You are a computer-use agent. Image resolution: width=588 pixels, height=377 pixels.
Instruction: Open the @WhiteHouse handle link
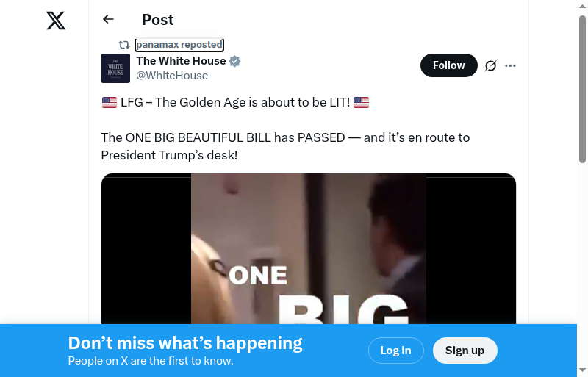(172, 76)
